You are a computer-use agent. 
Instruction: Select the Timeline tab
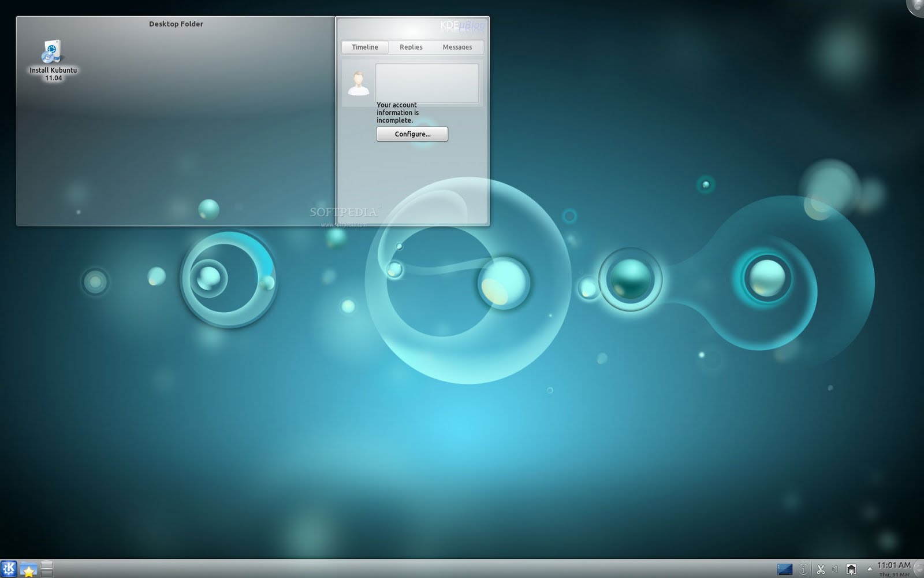364,47
